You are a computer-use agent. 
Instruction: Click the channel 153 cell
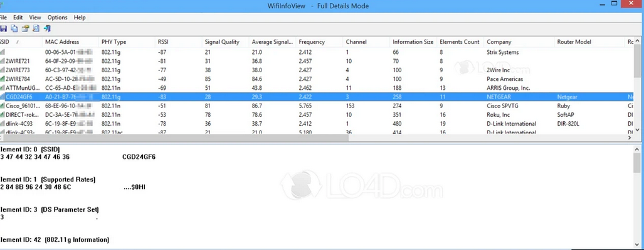click(x=351, y=106)
